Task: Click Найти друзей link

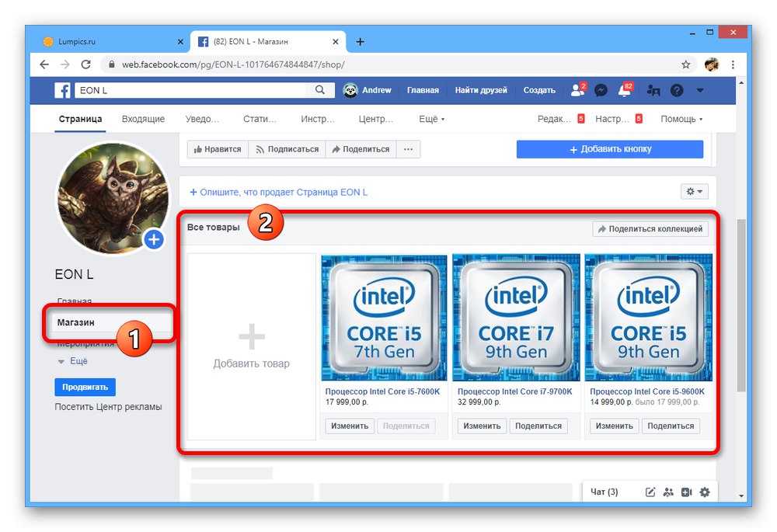Action: click(x=481, y=90)
